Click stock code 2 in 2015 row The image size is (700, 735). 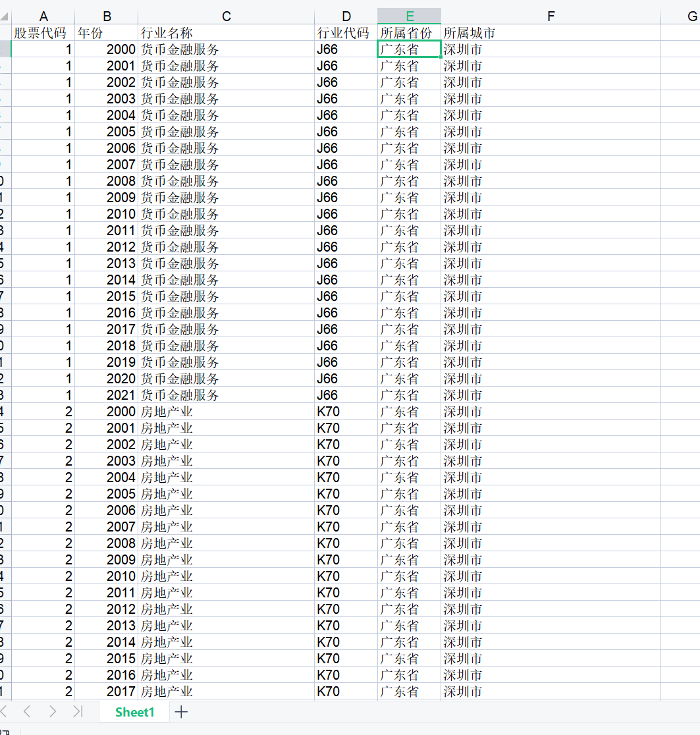point(43,659)
